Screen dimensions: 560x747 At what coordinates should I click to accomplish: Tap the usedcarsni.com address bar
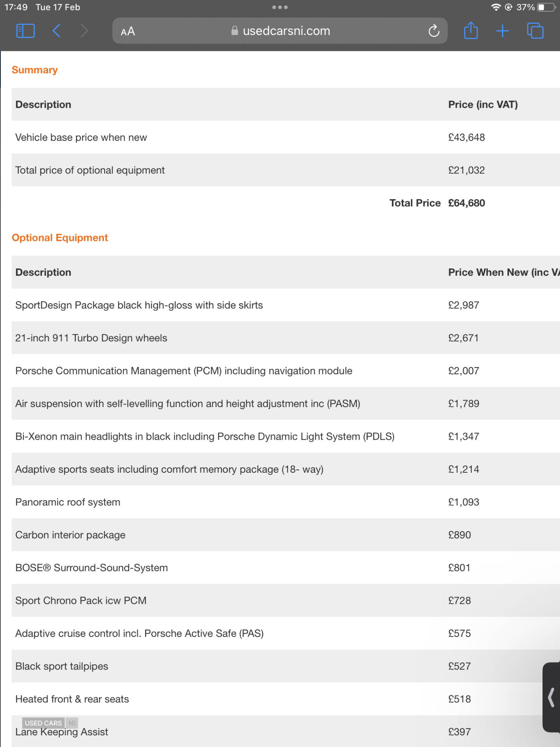[280, 31]
